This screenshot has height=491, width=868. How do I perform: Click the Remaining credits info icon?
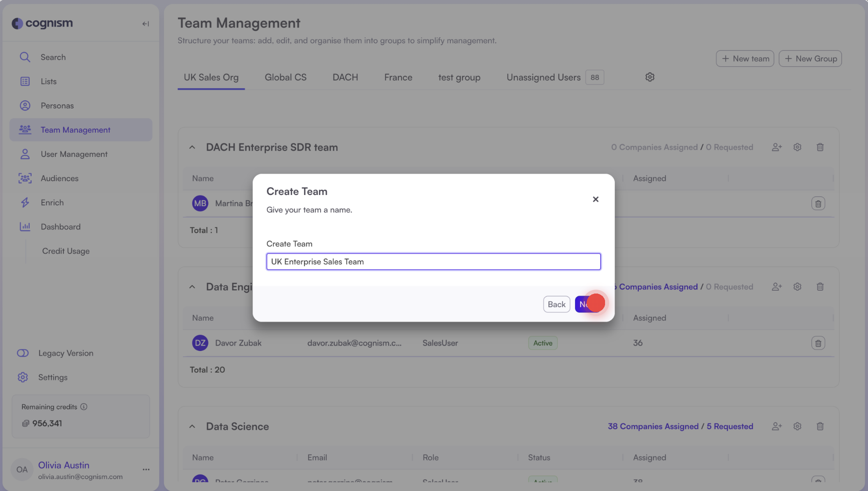(84, 406)
